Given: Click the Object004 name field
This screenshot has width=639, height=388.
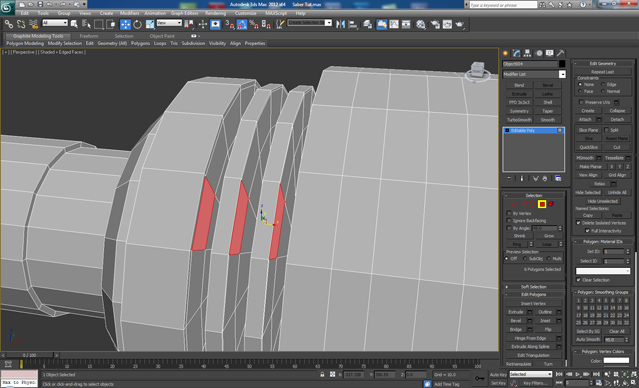Looking at the screenshot, I should click(x=530, y=64).
